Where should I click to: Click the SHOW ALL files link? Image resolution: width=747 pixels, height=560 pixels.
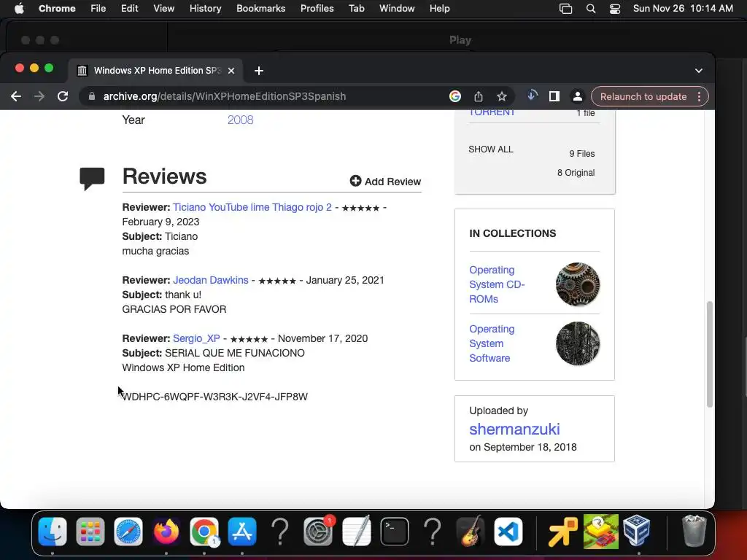click(491, 149)
